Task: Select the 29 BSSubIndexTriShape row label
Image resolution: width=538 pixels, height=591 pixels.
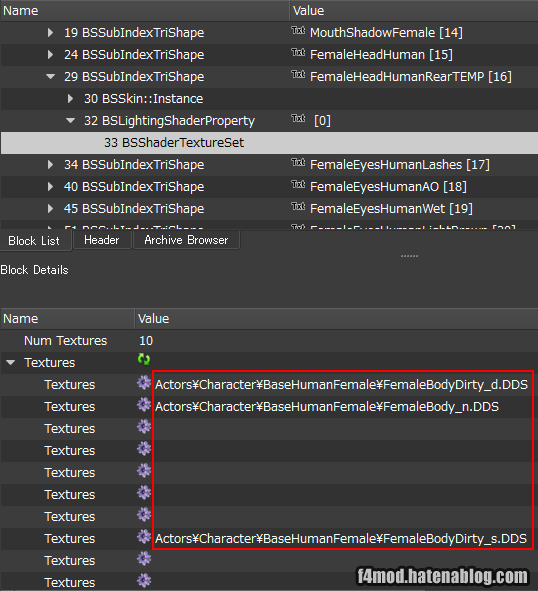Action: click(134, 77)
